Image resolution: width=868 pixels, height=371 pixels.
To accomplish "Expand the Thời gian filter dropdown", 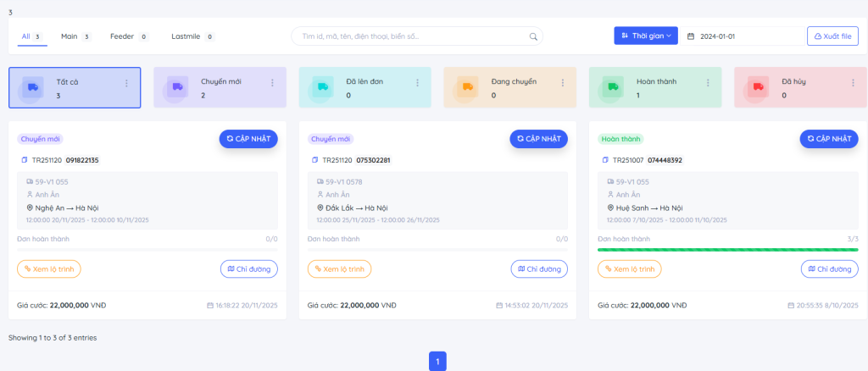I will [646, 36].
